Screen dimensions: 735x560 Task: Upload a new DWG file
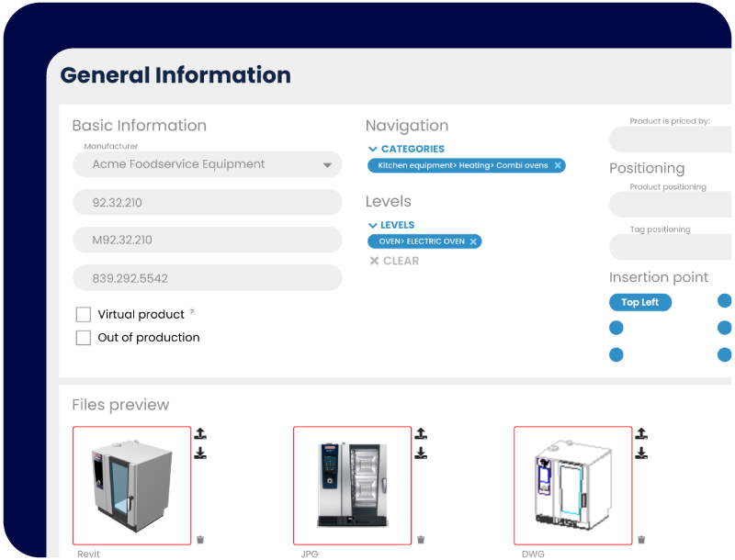(641, 433)
